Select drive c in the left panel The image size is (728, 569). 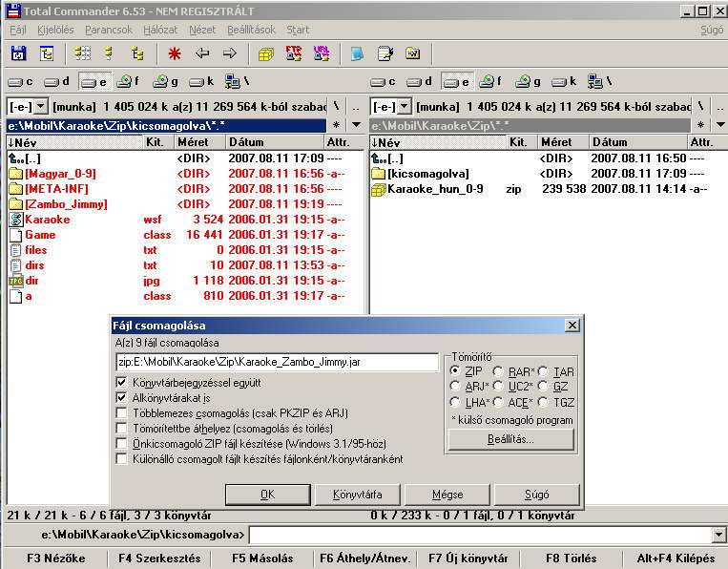[x=21, y=82]
